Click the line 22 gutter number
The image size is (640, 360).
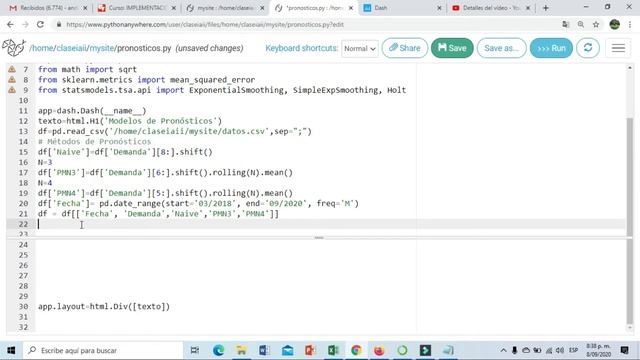(x=23, y=224)
